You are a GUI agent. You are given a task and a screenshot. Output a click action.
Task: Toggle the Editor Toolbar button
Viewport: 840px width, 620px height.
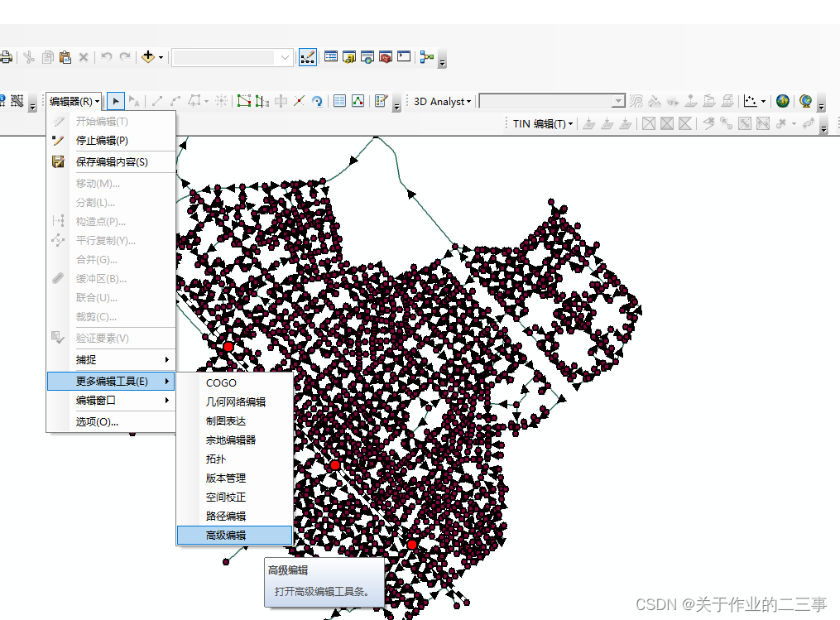(308, 57)
